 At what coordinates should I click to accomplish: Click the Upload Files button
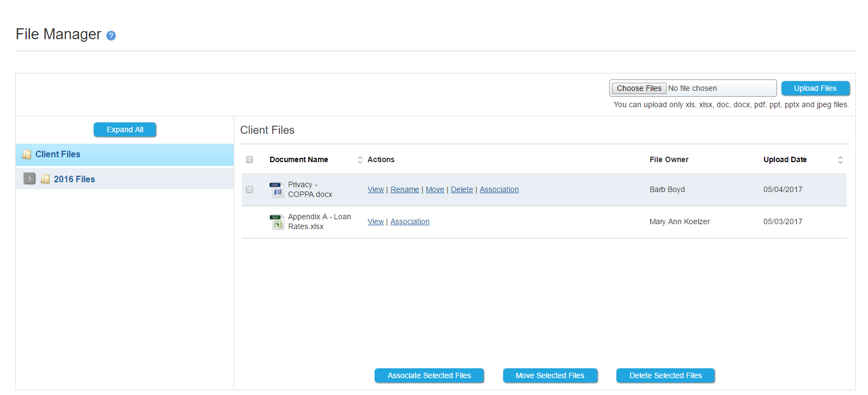coord(815,88)
